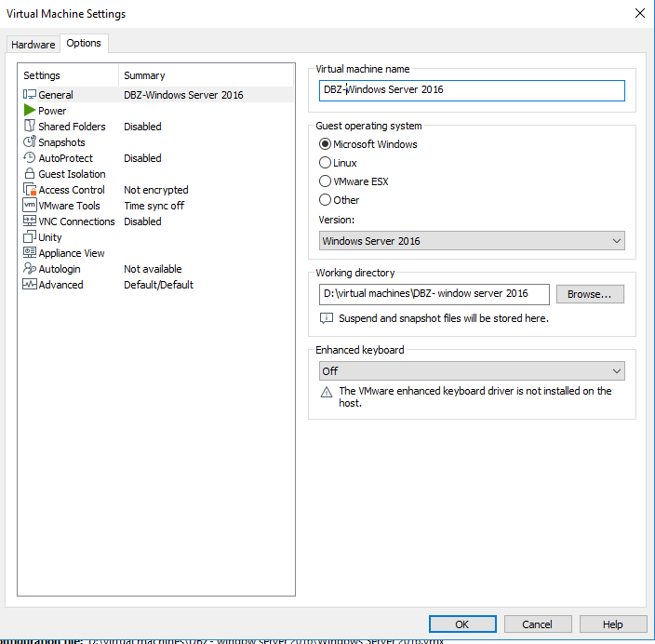Click the OK button
Image resolution: width=655 pixels, height=644 pixels.
462,624
